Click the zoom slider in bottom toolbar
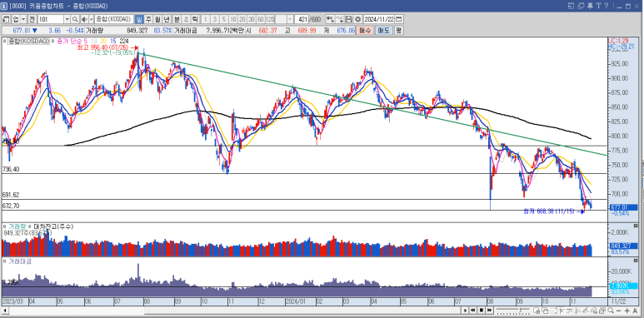Viewport: 644px width, 318px height. click(x=513, y=311)
